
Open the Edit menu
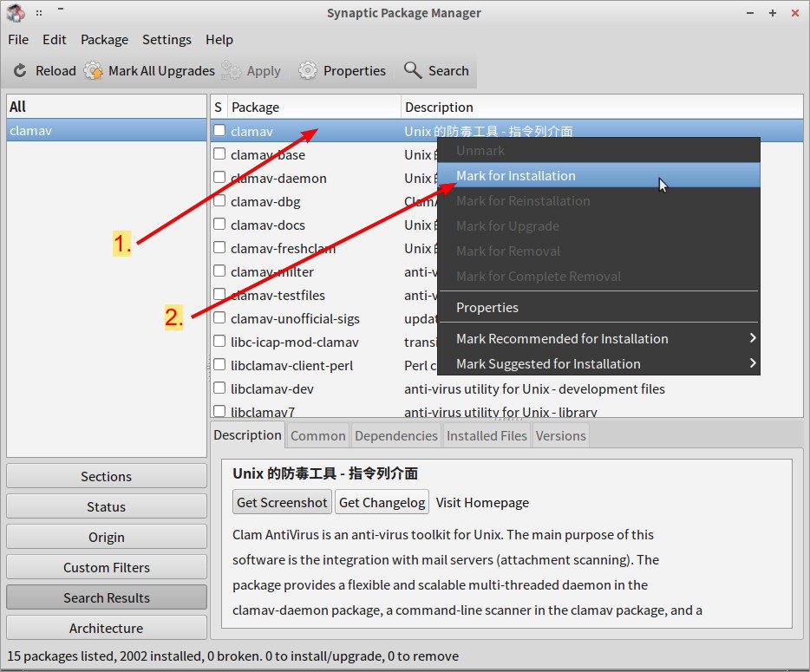coord(55,40)
